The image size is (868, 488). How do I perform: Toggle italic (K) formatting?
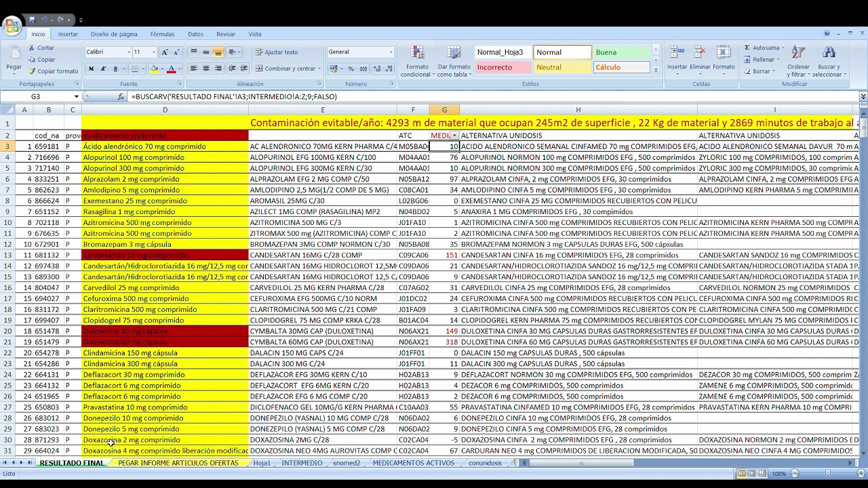pos(103,68)
